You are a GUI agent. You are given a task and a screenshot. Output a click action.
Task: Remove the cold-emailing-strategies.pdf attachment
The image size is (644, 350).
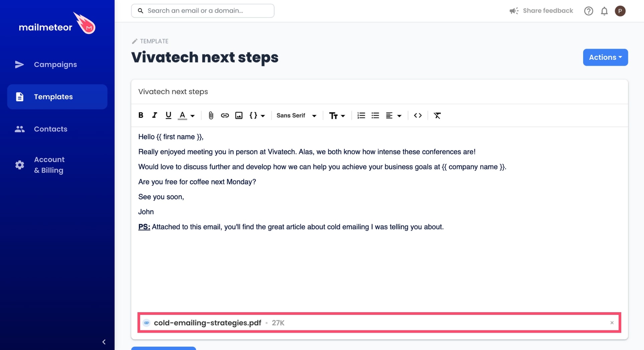click(612, 323)
